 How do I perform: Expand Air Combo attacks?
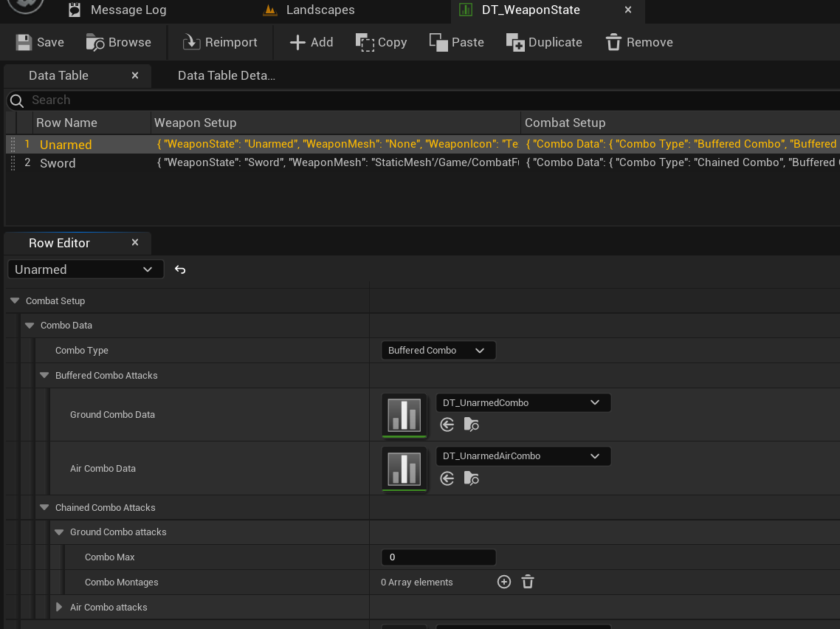[60, 607]
